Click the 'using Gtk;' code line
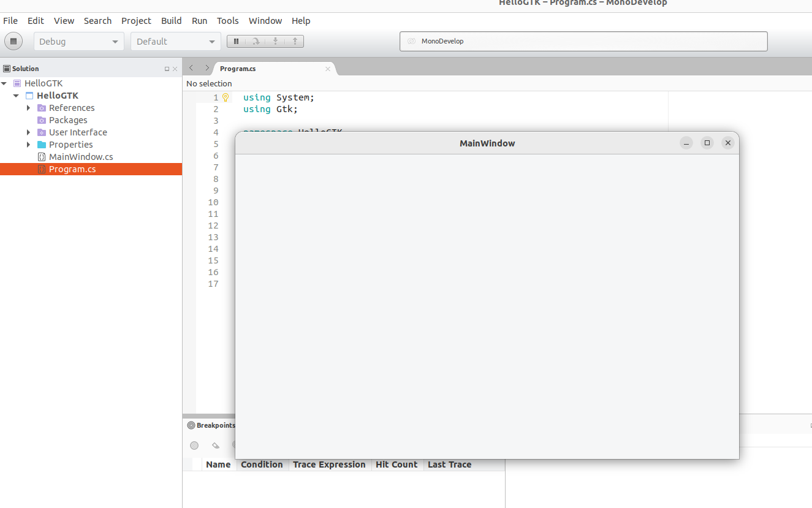The image size is (812, 508). pyautogui.click(x=270, y=109)
